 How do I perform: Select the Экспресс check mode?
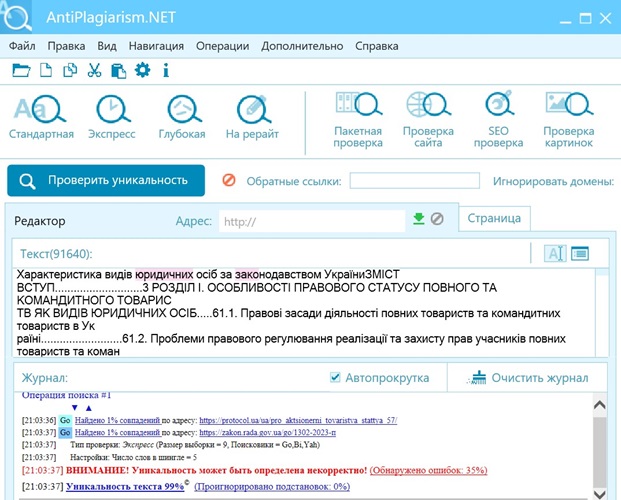(112, 117)
